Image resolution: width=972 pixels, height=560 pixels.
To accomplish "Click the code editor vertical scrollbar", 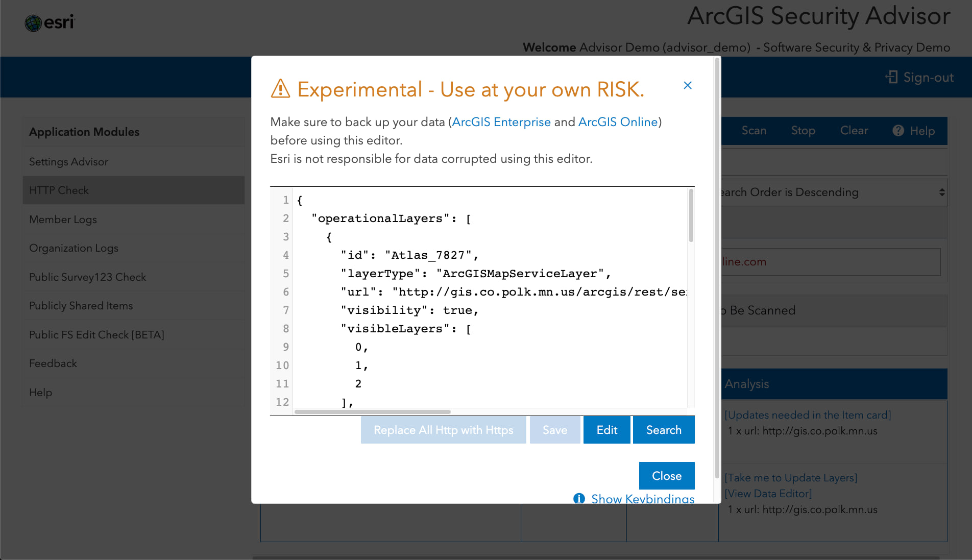I will pos(691,215).
